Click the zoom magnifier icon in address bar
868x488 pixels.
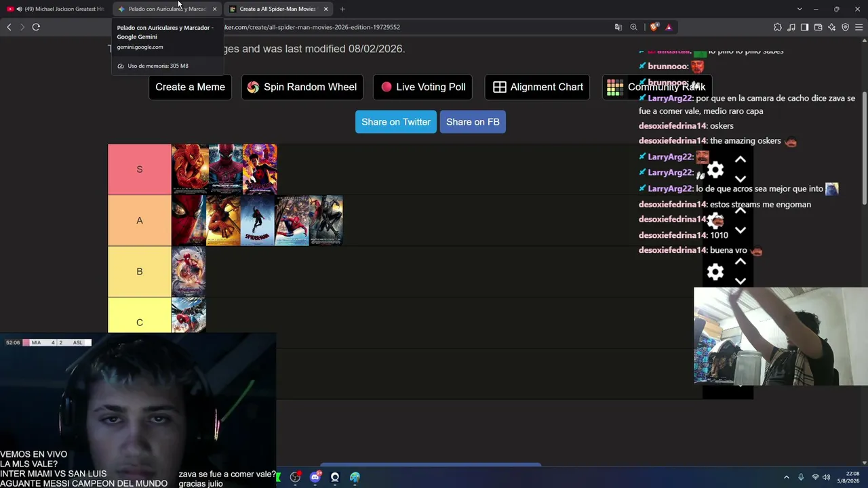(x=633, y=27)
